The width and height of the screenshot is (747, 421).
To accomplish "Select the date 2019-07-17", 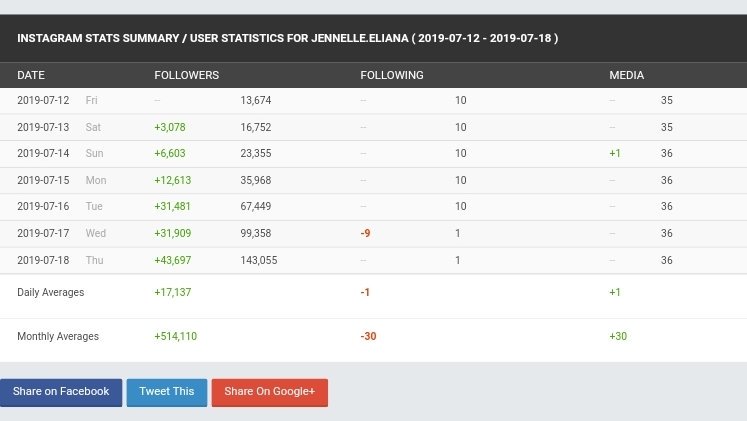I will click(x=43, y=233).
